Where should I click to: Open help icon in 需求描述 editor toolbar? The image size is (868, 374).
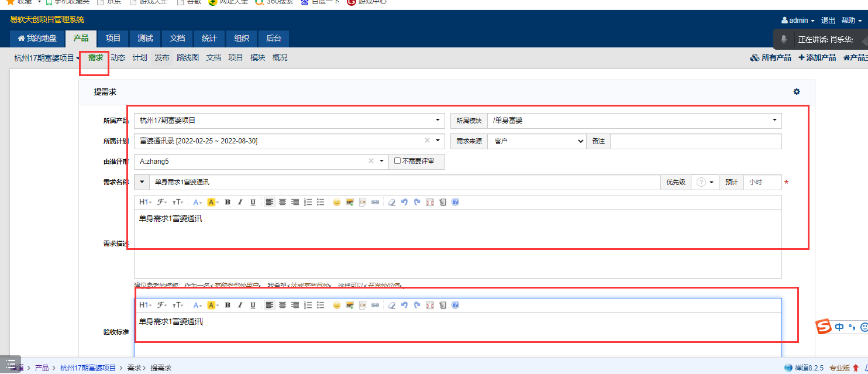coord(456,202)
